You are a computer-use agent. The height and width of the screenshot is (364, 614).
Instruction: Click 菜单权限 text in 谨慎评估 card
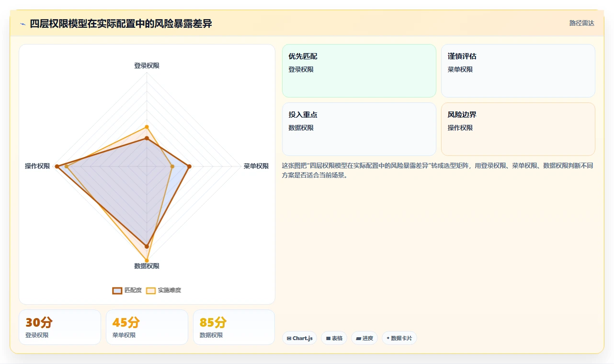click(x=460, y=69)
